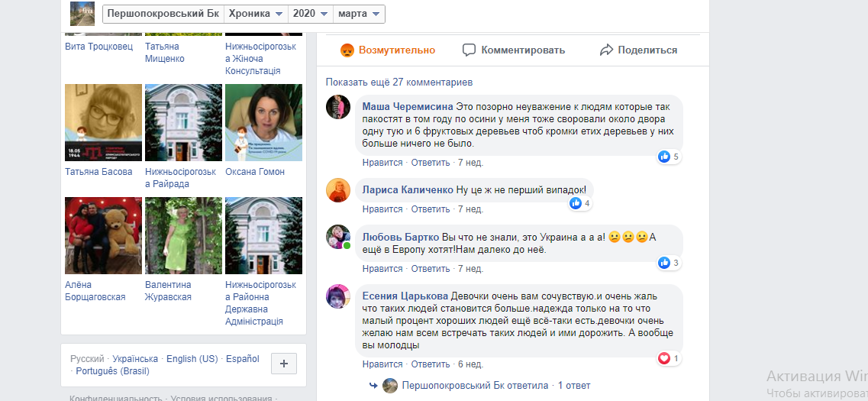Screen dimensions: 868x401
Task: Click Татьяна Мищенко friend name
Action: tap(165, 53)
